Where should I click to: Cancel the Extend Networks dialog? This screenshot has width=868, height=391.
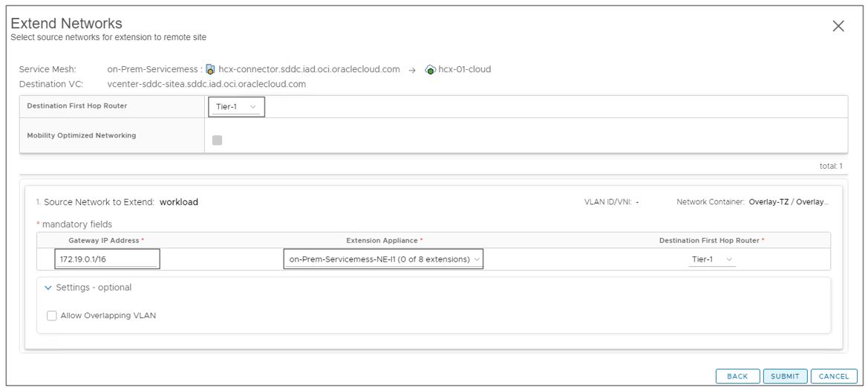(834, 376)
